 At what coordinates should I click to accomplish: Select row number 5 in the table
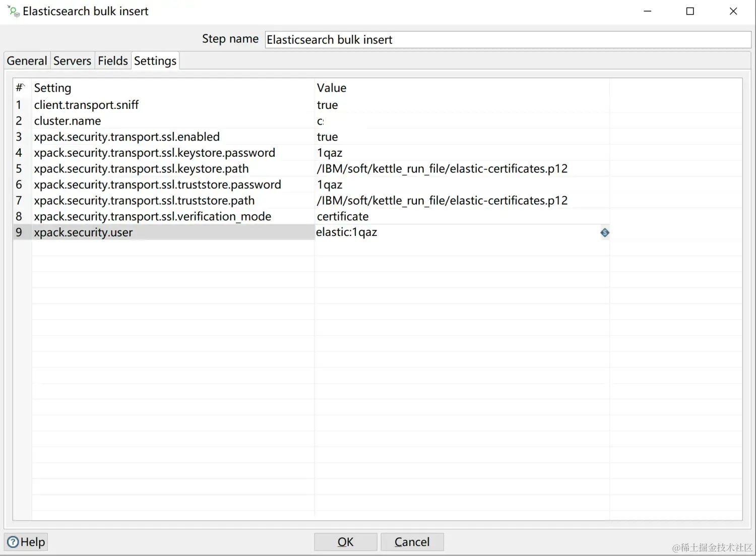pyautogui.click(x=19, y=169)
